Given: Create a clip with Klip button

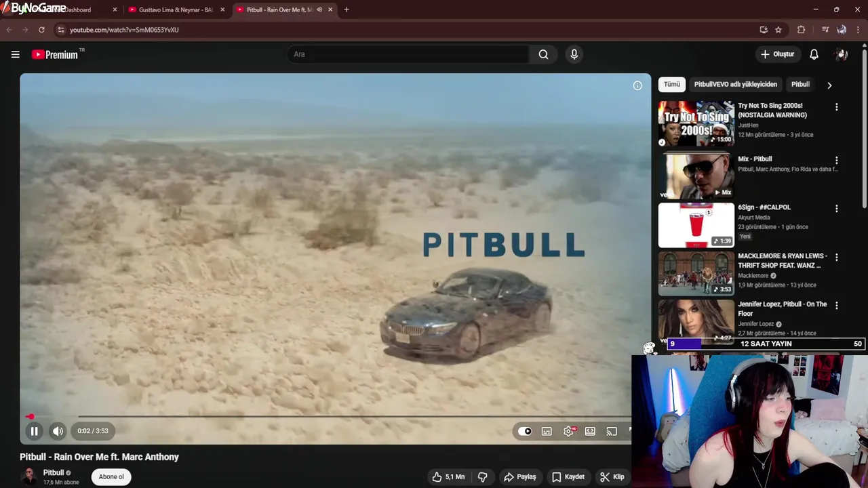Looking at the screenshot, I should (612, 477).
